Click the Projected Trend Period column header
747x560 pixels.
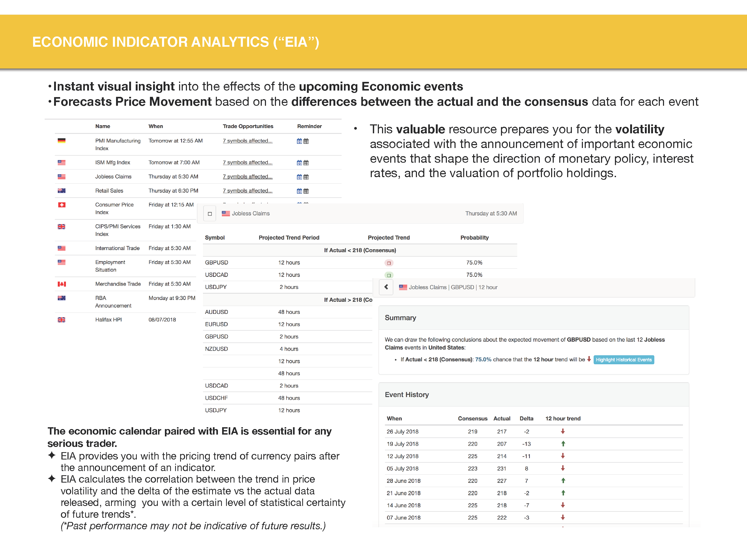pos(289,238)
